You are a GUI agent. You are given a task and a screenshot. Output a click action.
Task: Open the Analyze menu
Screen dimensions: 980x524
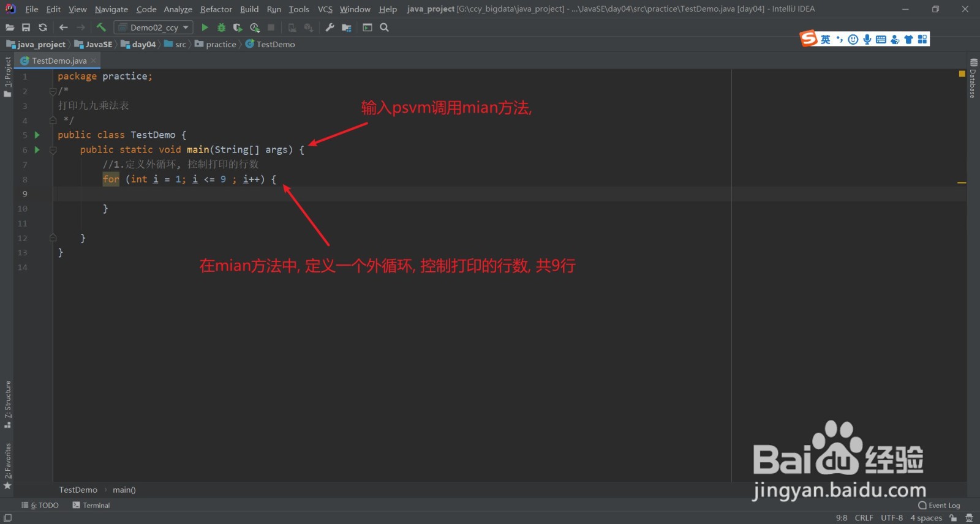pos(178,9)
